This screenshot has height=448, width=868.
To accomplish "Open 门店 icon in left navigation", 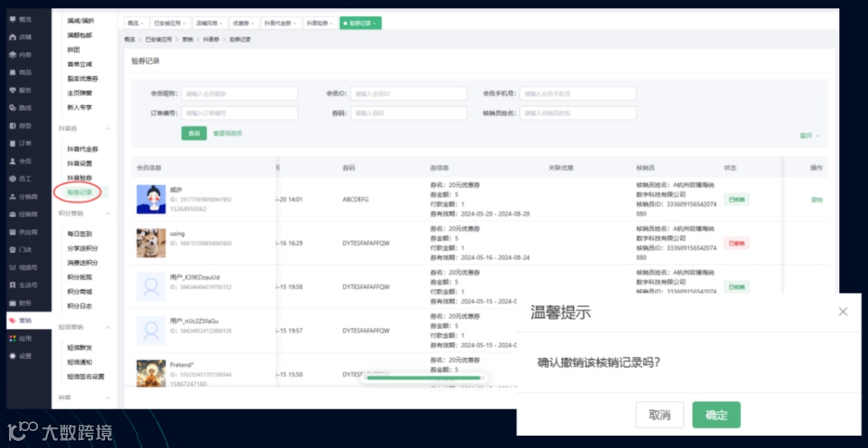I will click(x=13, y=250).
